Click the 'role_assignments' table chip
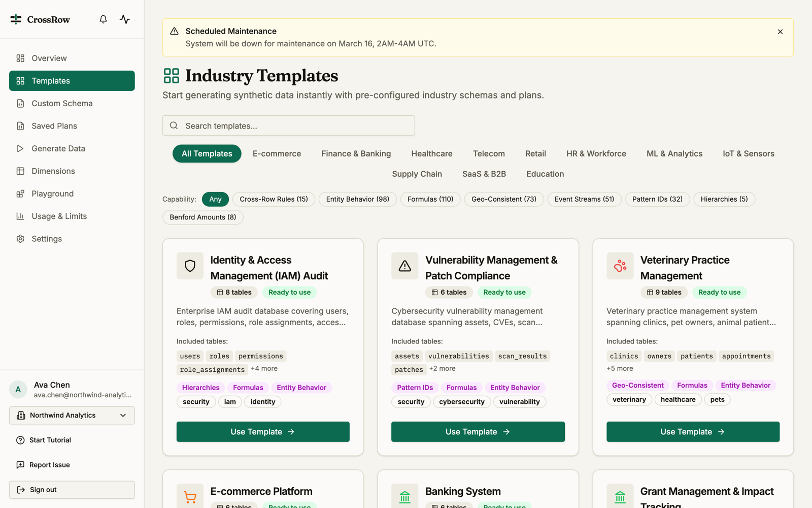The height and width of the screenshot is (508, 812). click(212, 370)
